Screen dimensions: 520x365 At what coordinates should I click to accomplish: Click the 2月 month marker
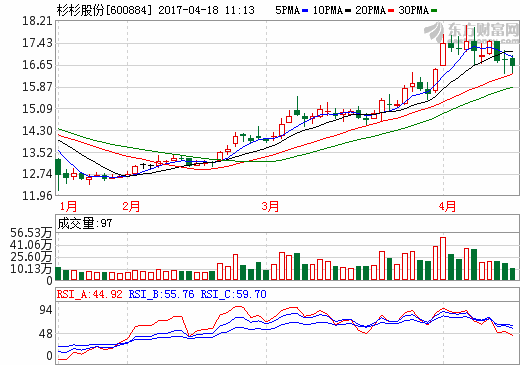click(131, 207)
